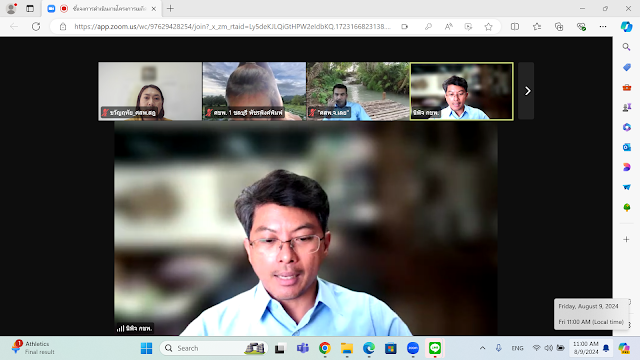Open Zoom app from taskbar

click(x=413, y=348)
